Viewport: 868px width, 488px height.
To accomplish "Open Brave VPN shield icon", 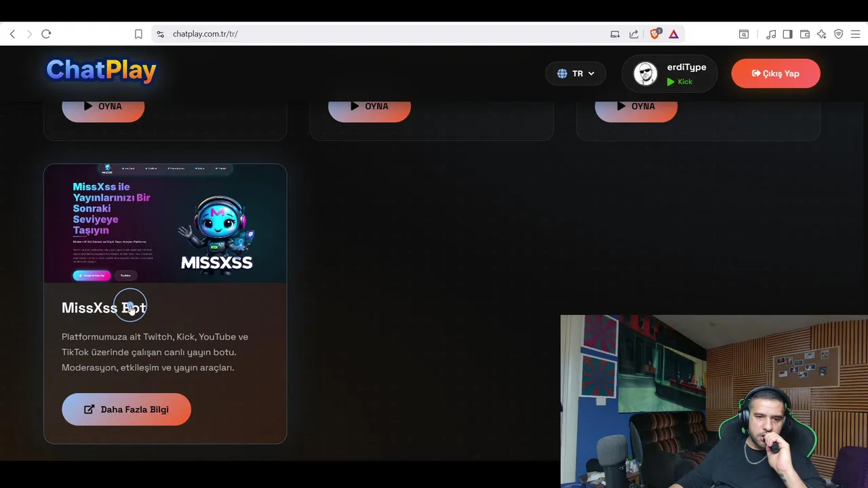I will tap(839, 34).
